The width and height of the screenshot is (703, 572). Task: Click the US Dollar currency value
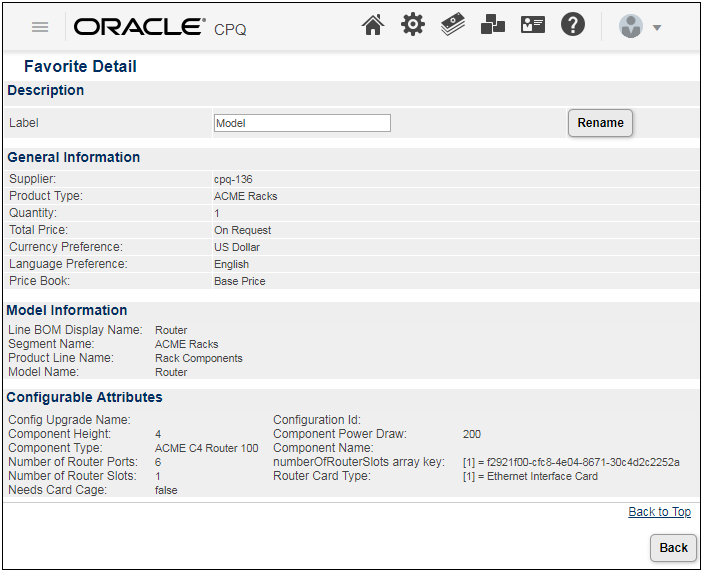(x=237, y=247)
